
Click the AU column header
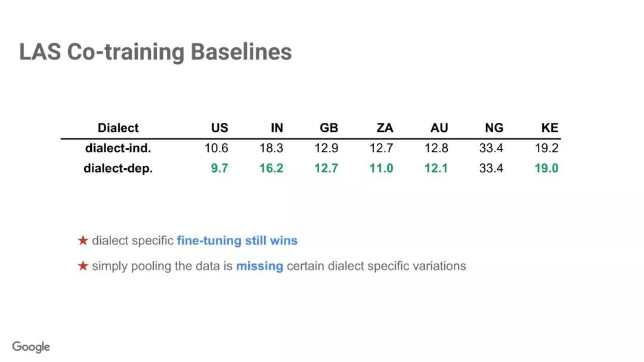(439, 128)
